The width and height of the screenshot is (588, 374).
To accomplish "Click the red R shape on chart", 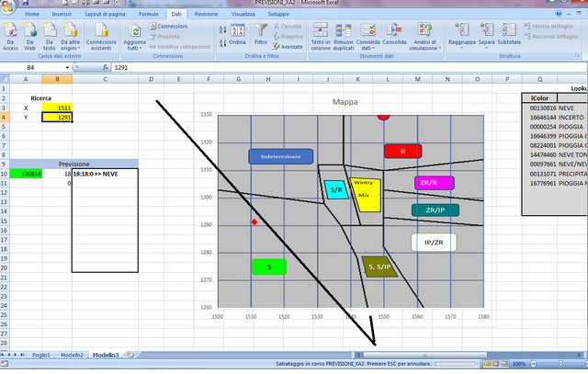I will coord(402,152).
